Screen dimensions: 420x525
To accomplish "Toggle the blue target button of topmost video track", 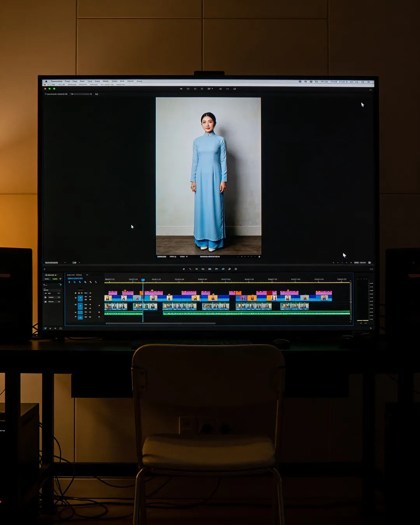I will (80, 298).
